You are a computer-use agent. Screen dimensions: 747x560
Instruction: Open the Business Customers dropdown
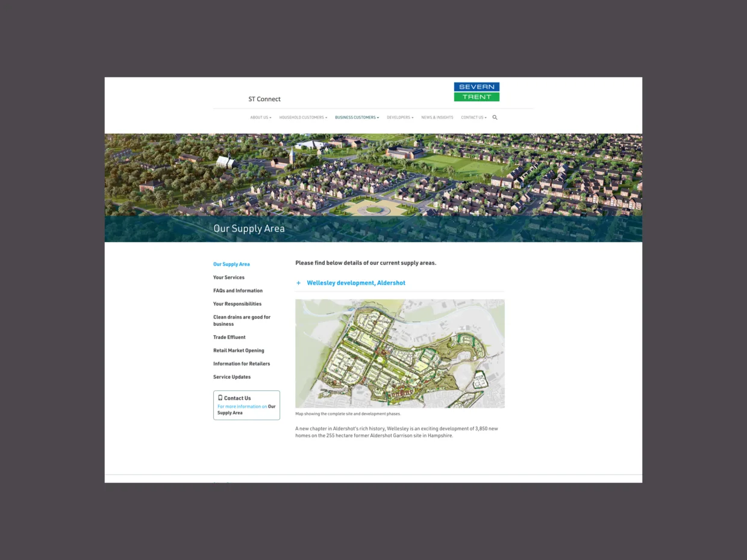pos(357,117)
